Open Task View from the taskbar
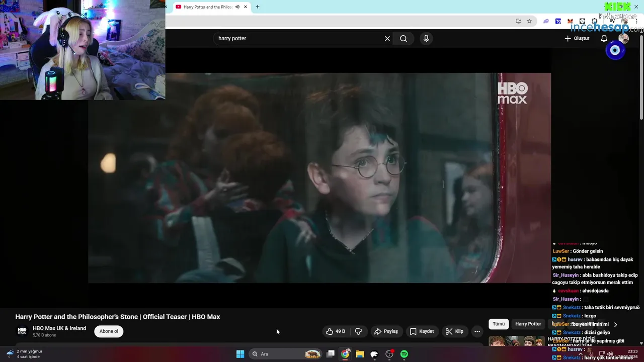The width and height of the screenshot is (644, 362). click(x=331, y=354)
